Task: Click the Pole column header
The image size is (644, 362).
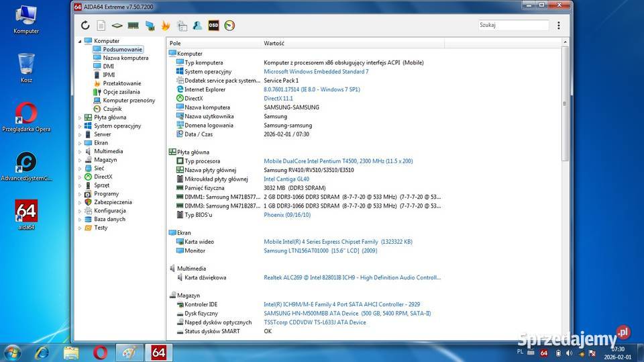Action: (213, 43)
